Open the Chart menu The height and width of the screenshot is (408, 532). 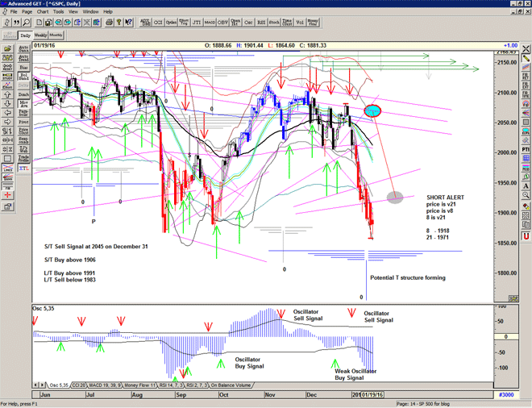[x=43, y=12]
